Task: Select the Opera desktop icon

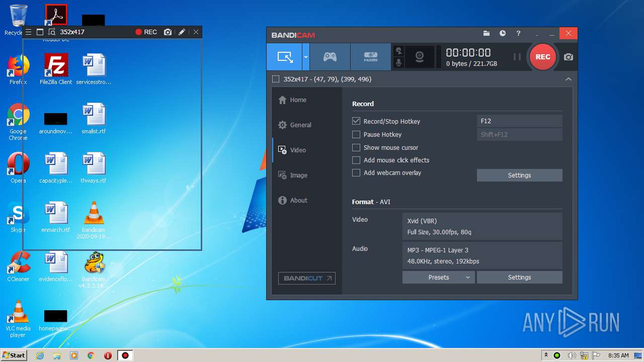Action: pos(18,168)
